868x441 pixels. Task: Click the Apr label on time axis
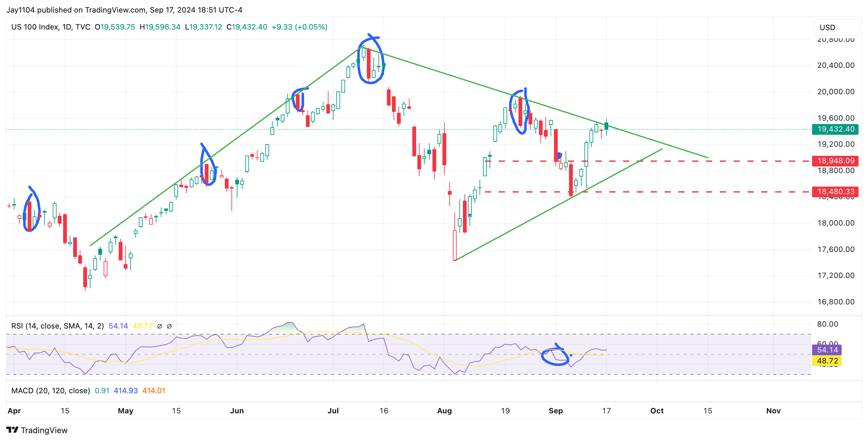click(x=14, y=411)
